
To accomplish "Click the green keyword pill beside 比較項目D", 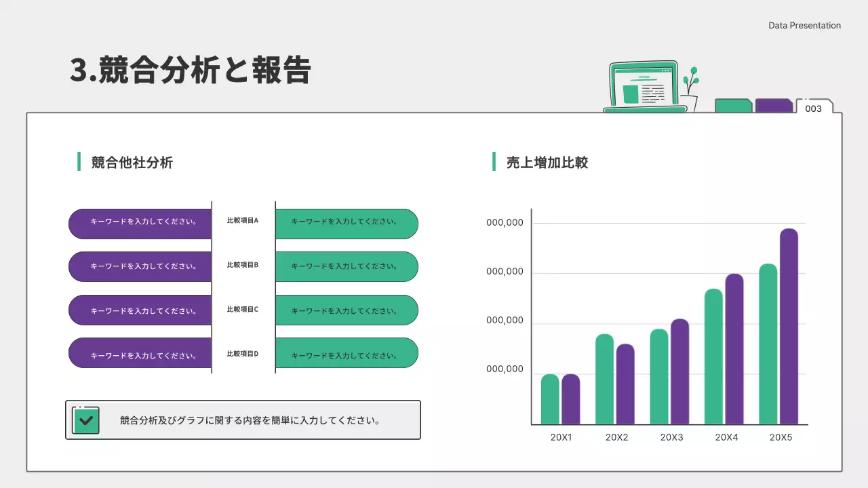I will (x=347, y=353).
